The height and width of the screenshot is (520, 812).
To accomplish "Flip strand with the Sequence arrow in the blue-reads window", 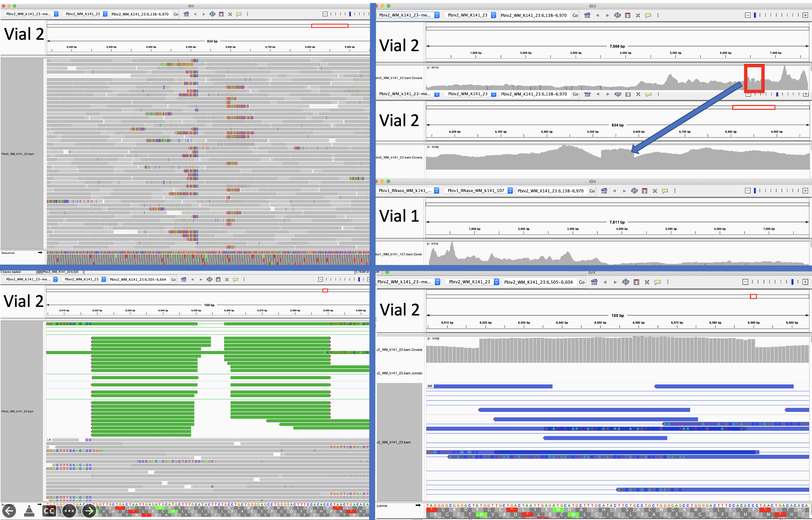I will point(418,505).
